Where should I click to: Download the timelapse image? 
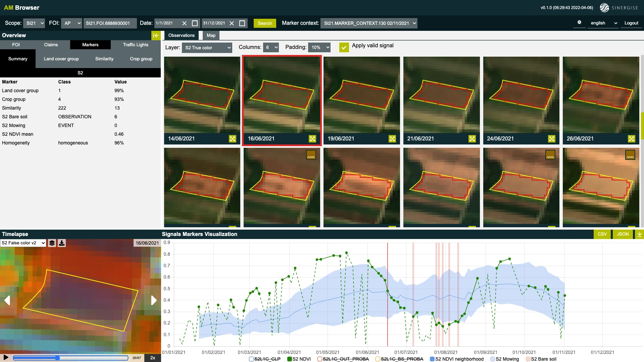pyautogui.click(x=62, y=243)
